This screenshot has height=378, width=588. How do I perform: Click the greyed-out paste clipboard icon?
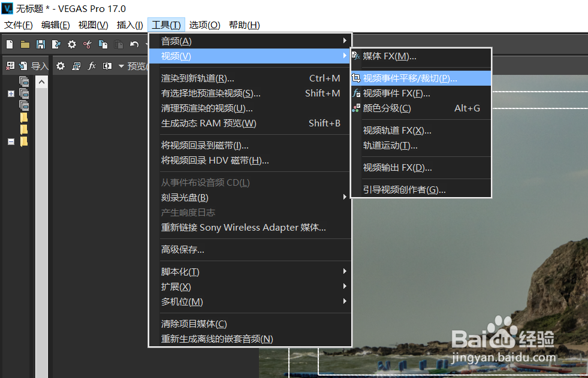coord(119,44)
